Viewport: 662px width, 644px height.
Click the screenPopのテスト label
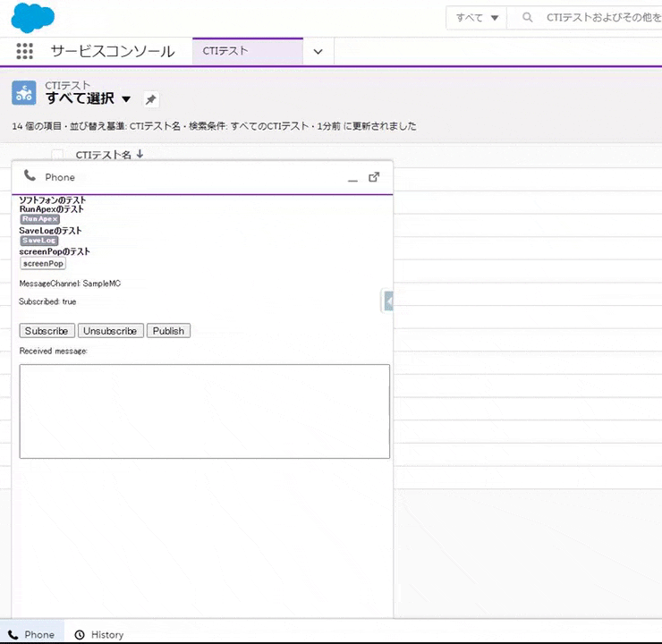coord(55,252)
